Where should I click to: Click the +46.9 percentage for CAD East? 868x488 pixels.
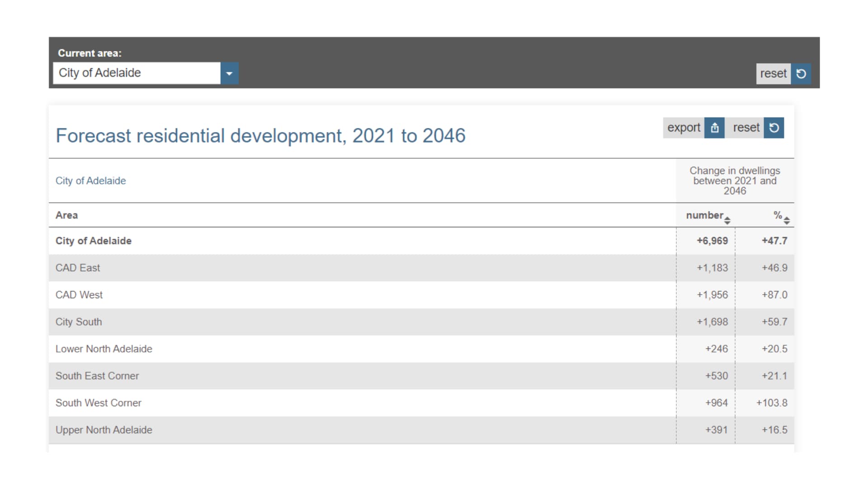(774, 268)
